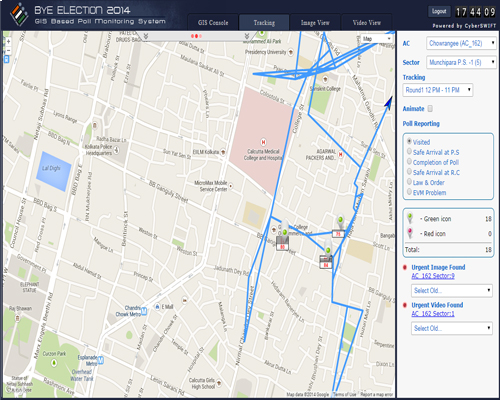Image resolution: width=500 pixels, height=400 pixels.
Task: Open AC_162 Sector:1 urgent video link
Action: coord(433,314)
